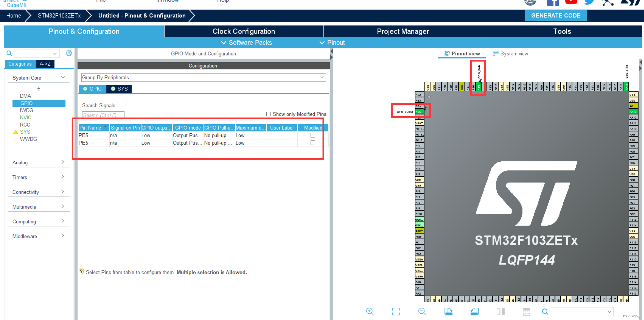The width and height of the screenshot is (644, 320).
Task: Select NVIC under System Core
Action: 26,117
